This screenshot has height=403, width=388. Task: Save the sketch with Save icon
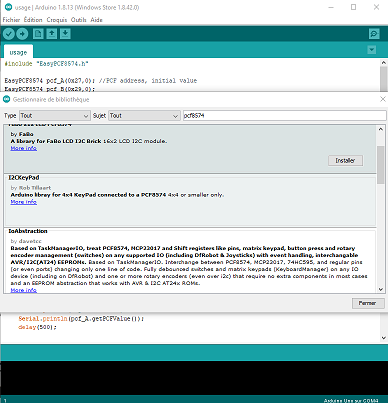[x=65, y=34]
